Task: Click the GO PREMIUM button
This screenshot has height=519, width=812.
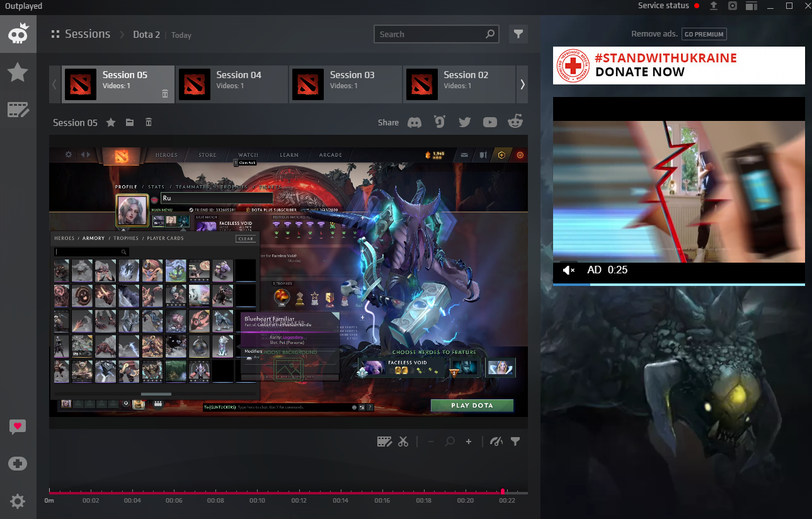Action: click(x=704, y=34)
